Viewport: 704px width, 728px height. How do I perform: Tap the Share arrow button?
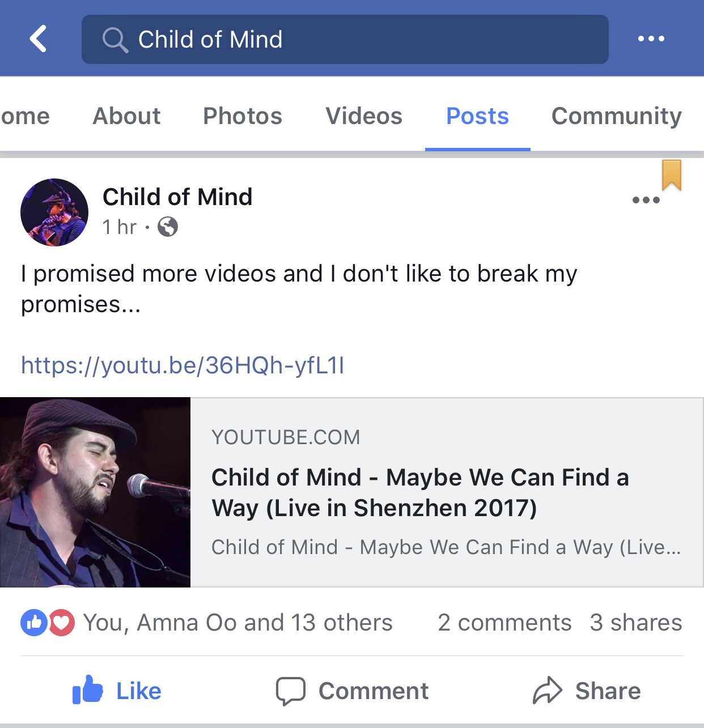(x=587, y=691)
